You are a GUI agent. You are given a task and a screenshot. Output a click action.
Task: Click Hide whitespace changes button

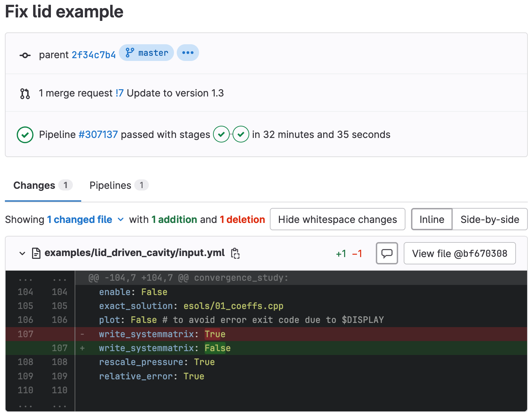(x=337, y=219)
